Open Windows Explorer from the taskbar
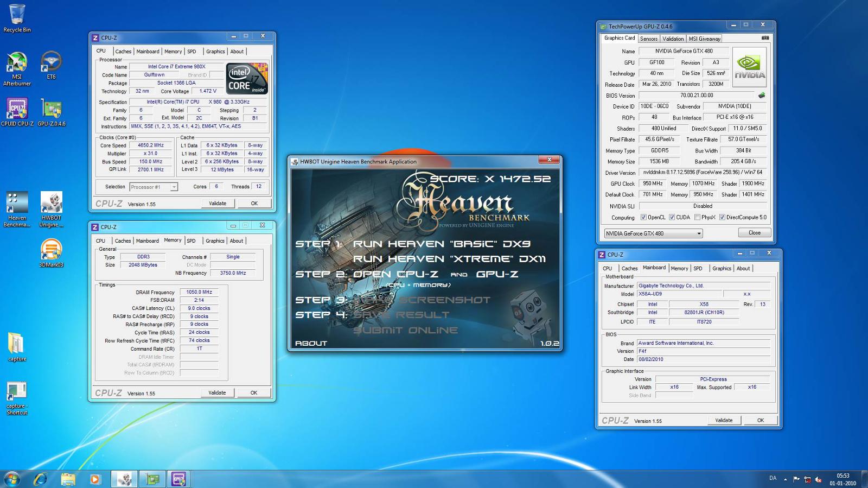Screen dimensions: 868x488 point(68,479)
